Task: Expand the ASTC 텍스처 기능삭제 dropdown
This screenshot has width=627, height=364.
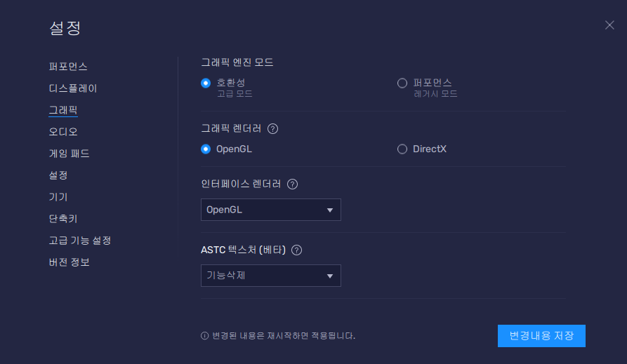Action: pyautogui.click(x=270, y=276)
